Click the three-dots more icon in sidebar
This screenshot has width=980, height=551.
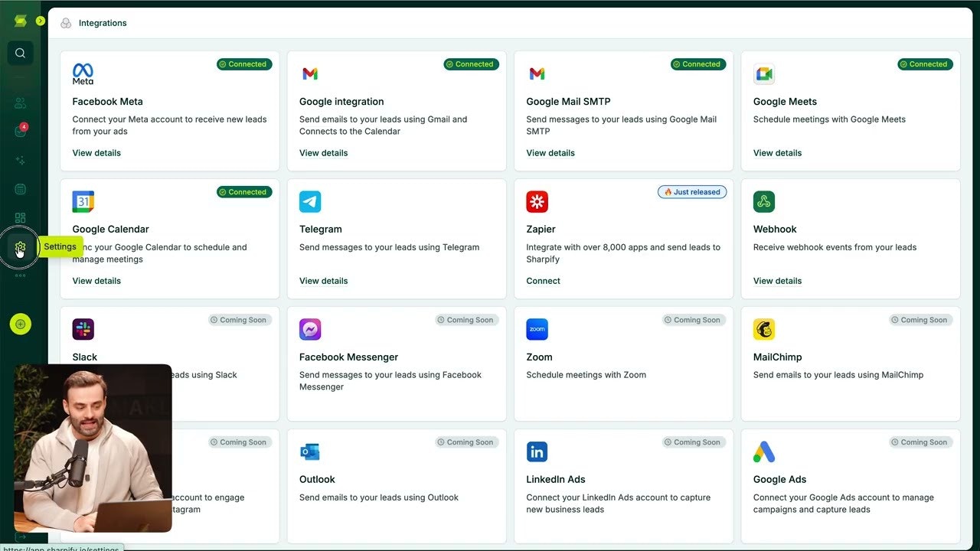[21, 275]
